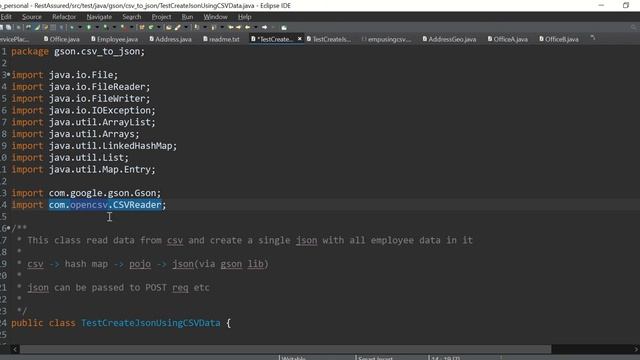The image size is (640, 360).
Task: Open the back navigation history dropdown arrow
Action: [256, 27]
